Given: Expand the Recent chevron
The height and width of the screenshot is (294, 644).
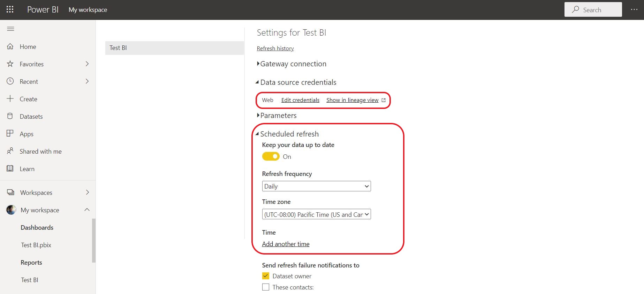Looking at the screenshot, I should [87, 81].
